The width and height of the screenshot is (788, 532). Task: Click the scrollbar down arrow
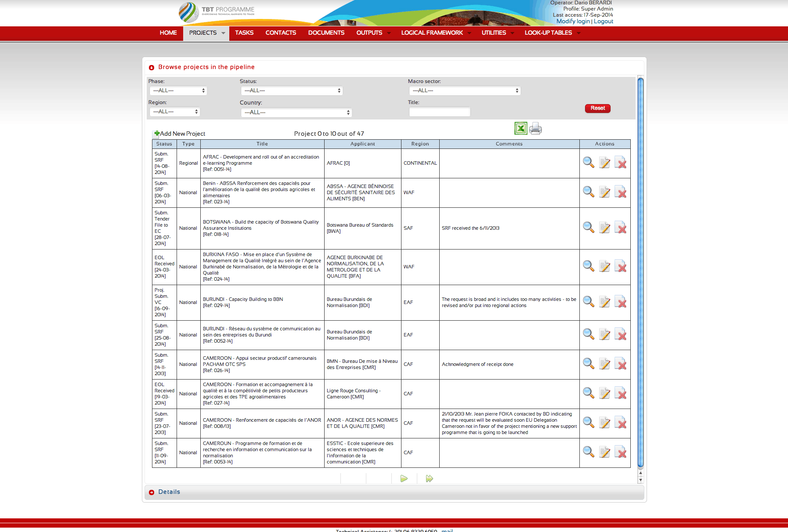click(x=640, y=480)
